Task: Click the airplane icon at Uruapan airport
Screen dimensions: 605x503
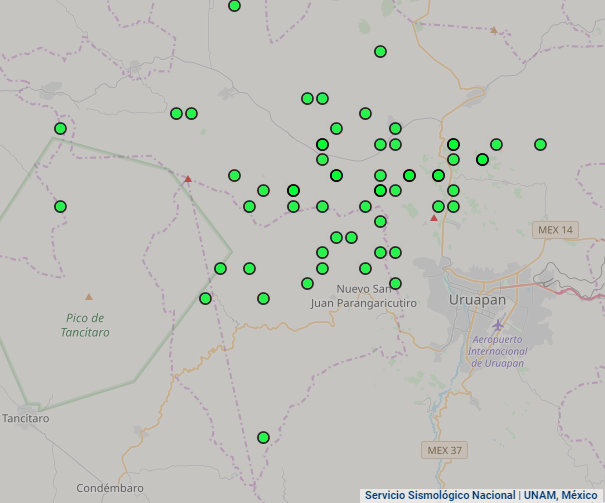Action: 499,325
